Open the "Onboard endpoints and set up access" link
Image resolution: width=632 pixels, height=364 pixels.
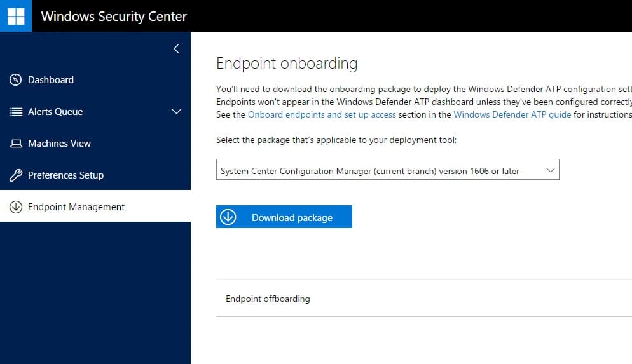(322, 115)
